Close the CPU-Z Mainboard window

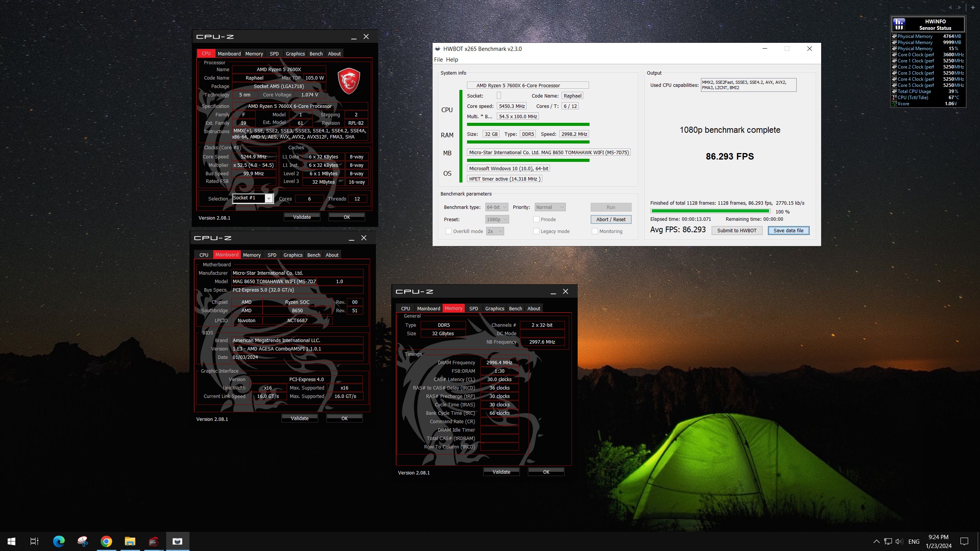(x=364, y=238)
